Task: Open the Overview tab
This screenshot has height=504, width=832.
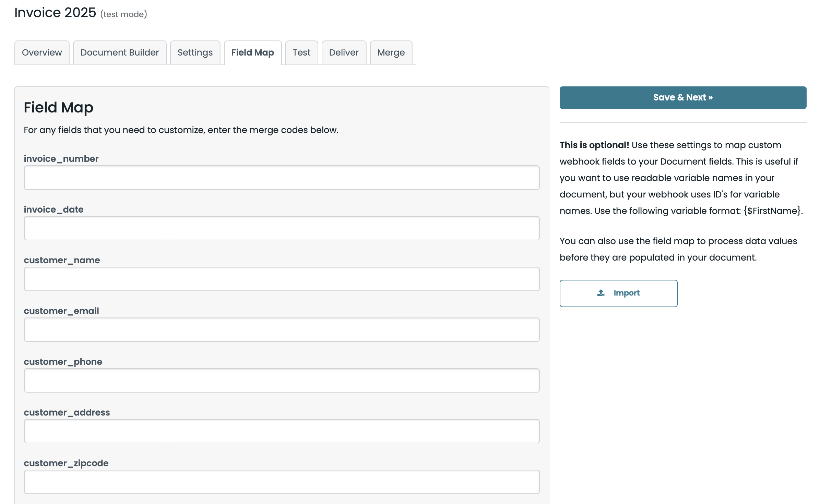Action: (42, 52)
